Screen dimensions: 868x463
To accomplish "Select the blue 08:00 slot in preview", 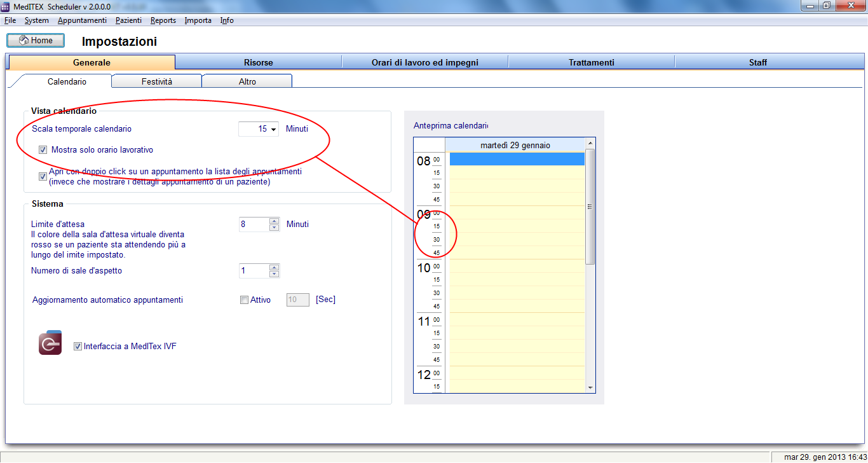I will pos(517,159).
